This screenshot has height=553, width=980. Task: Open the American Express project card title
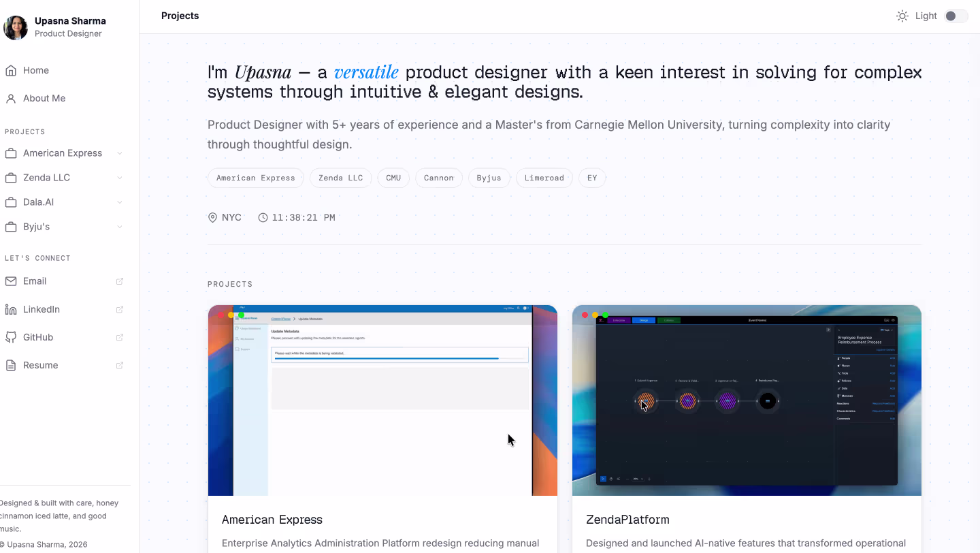(x=272, y=520)
